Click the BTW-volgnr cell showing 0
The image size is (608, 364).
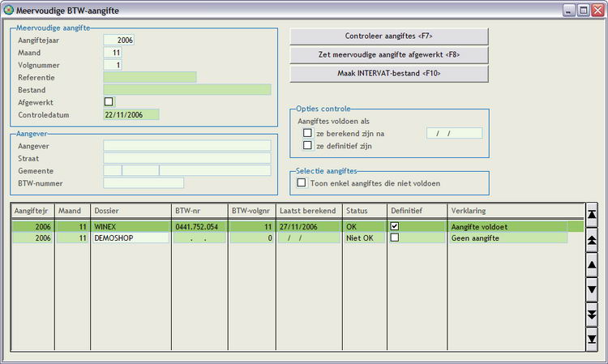251,238
